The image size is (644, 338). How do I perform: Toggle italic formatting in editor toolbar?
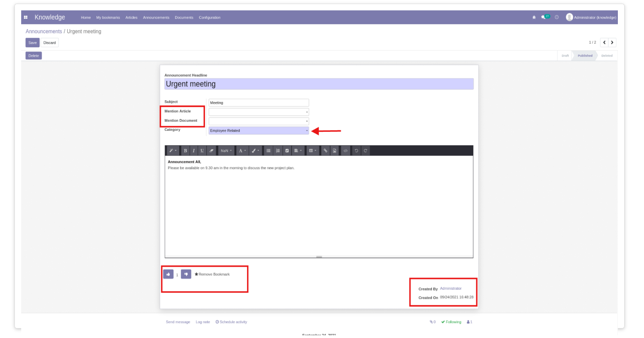pyautogui.click(x=193, y=151)
